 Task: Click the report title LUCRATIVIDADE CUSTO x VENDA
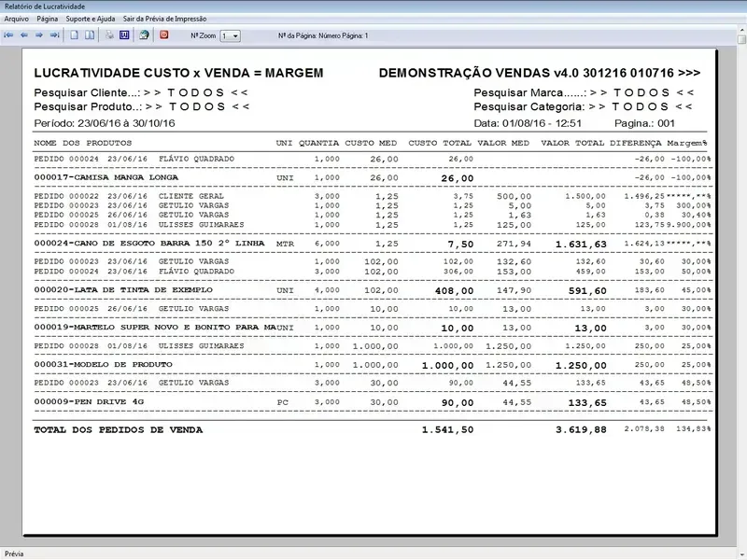click(x=178, y=73)
